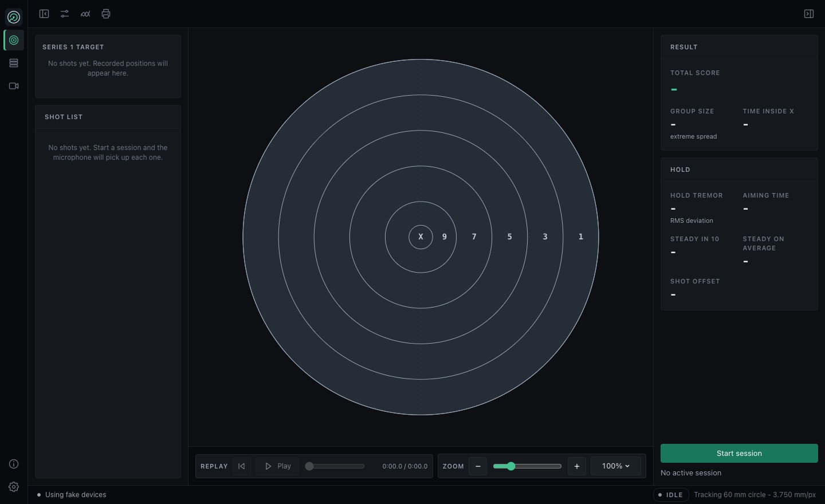
Task: Open the target view in sidebar
Action: 14,40
